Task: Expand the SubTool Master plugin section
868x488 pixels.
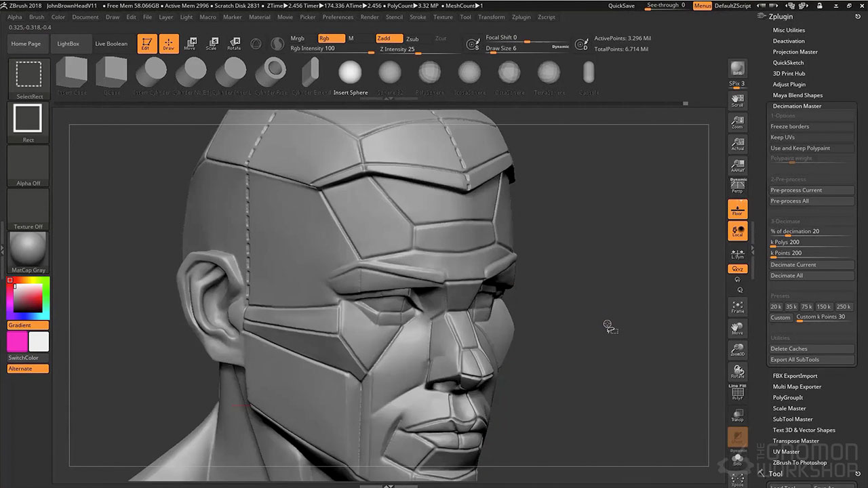Action: [793, 419]
